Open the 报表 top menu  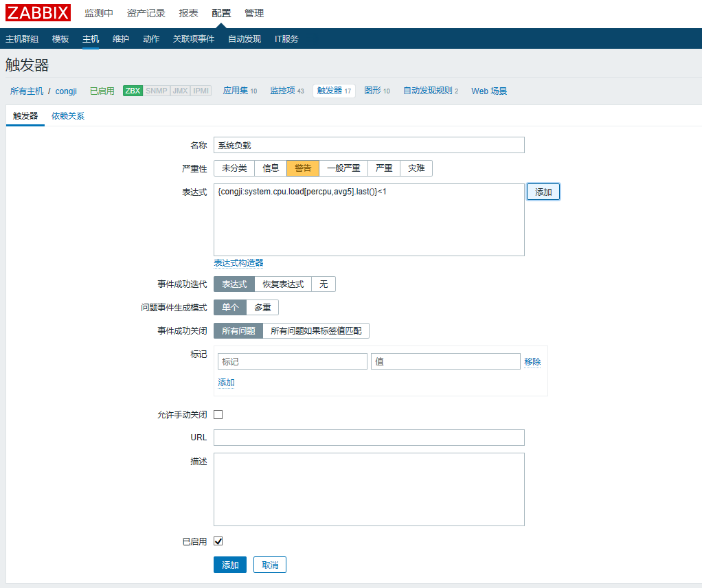[x=188, y=14]
